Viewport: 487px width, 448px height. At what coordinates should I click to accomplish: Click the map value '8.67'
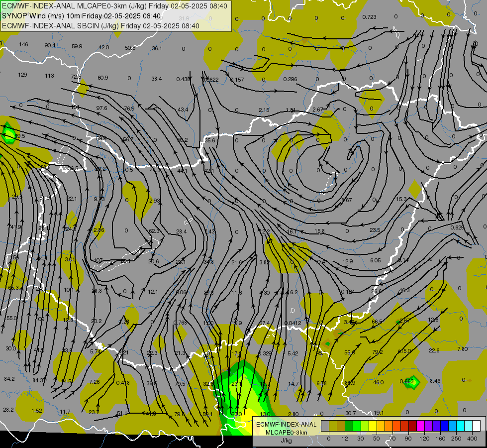click(x=347, y=200)
